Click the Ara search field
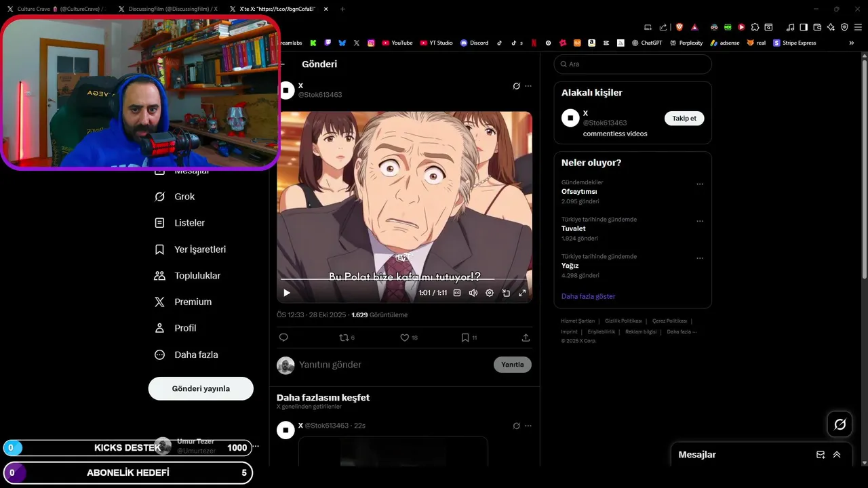Image resolution: width=868 pixels, height=488 pixels. click(633, 64)
